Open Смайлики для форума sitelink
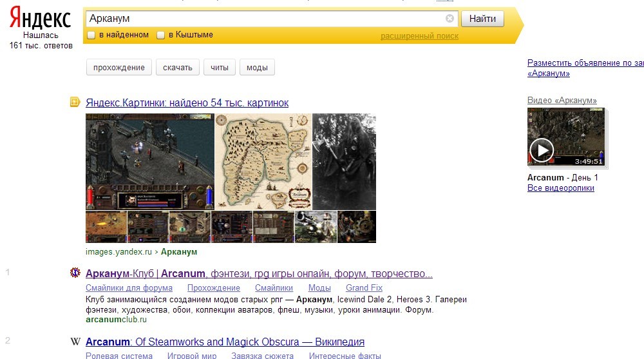Image resolution: width=644 pixels, height=359 pixels. (x=129, y=288)
